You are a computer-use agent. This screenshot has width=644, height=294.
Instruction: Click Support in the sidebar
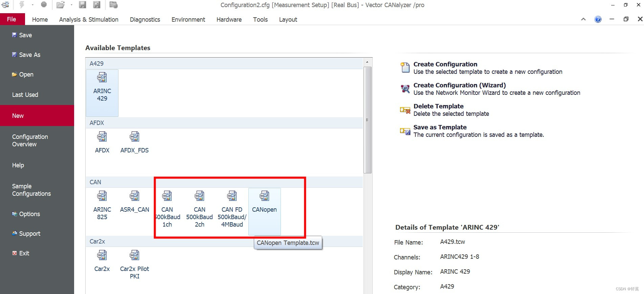(x=26, y=233)
